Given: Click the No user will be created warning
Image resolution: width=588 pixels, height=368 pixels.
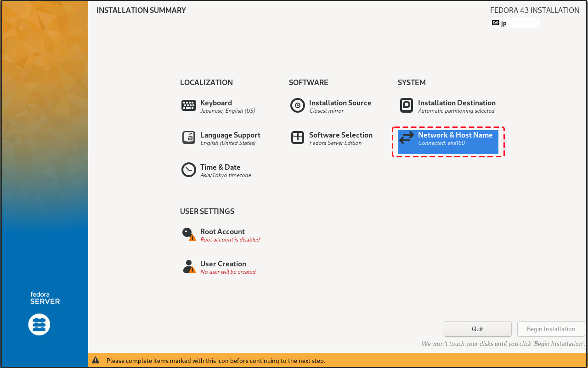Looking at the screenshot, I should [228, 272].
